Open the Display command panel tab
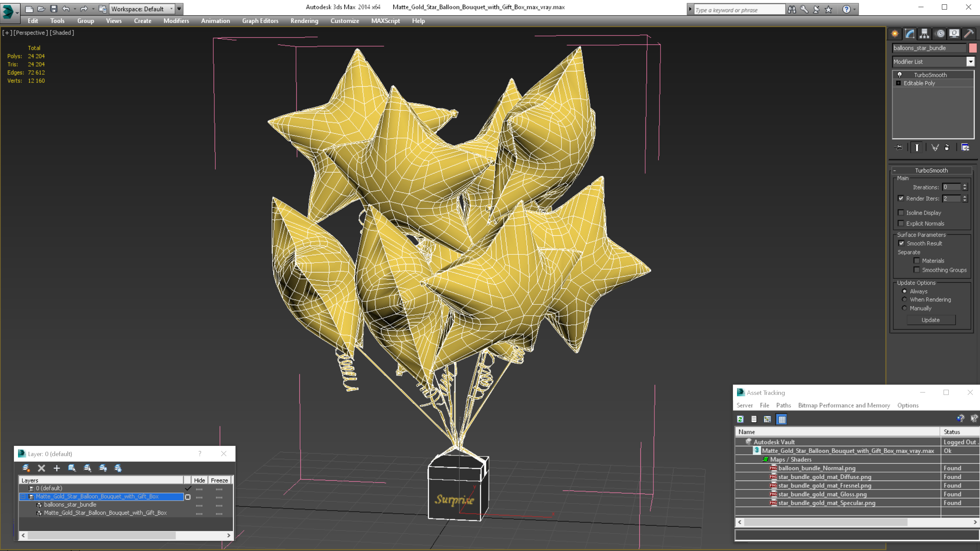Image resolution: width=980 pixels, height=551 pixels. coord(954,34)
